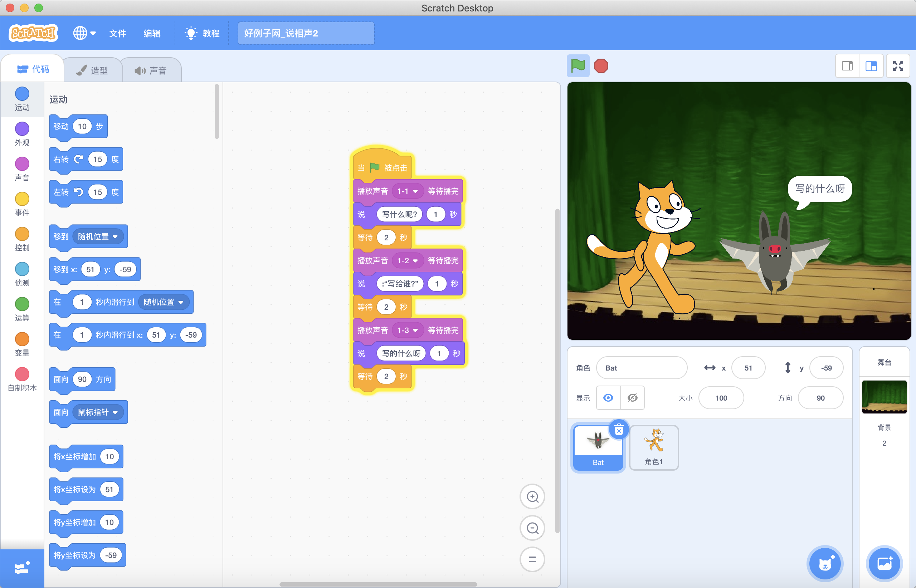Click the Scratch logo
Screen dimensions: 916x588
(x=34, y=33)
